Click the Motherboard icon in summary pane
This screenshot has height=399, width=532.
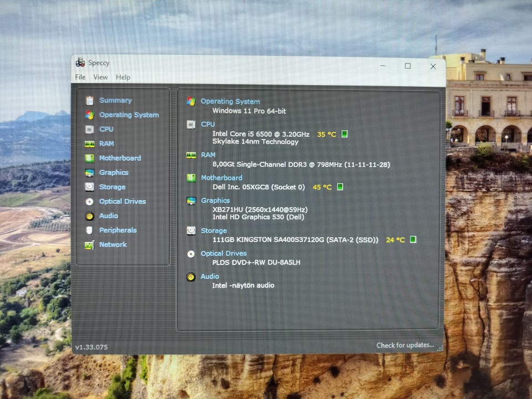191,178
